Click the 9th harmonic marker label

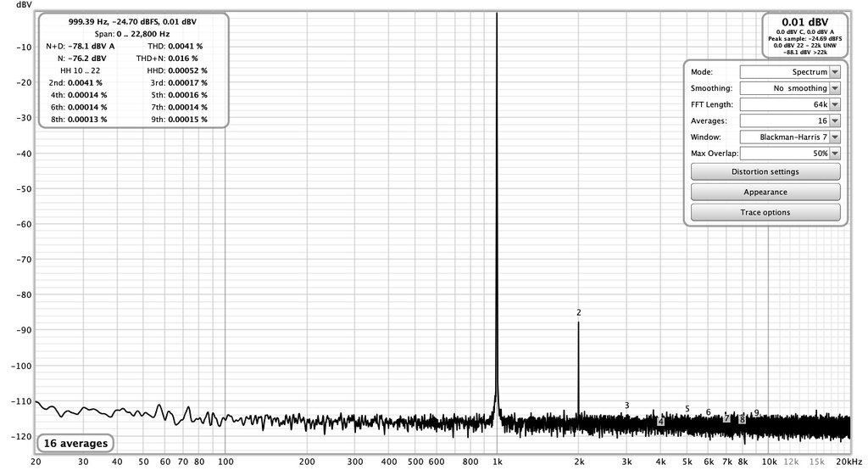(756, 413)
